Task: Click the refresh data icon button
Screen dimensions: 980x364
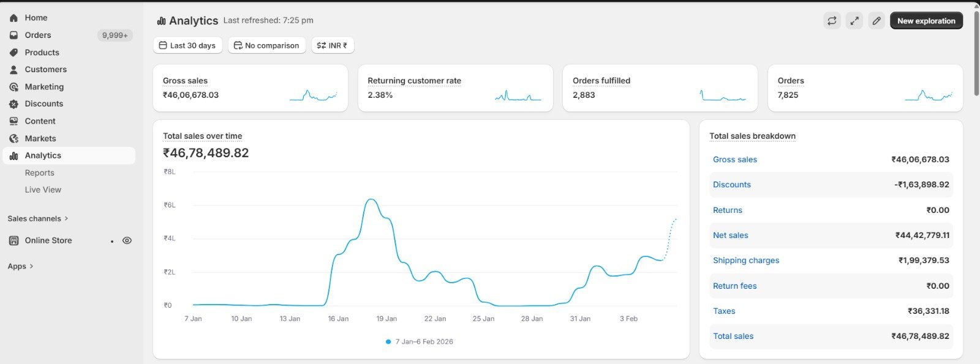Action: point(832,21)
